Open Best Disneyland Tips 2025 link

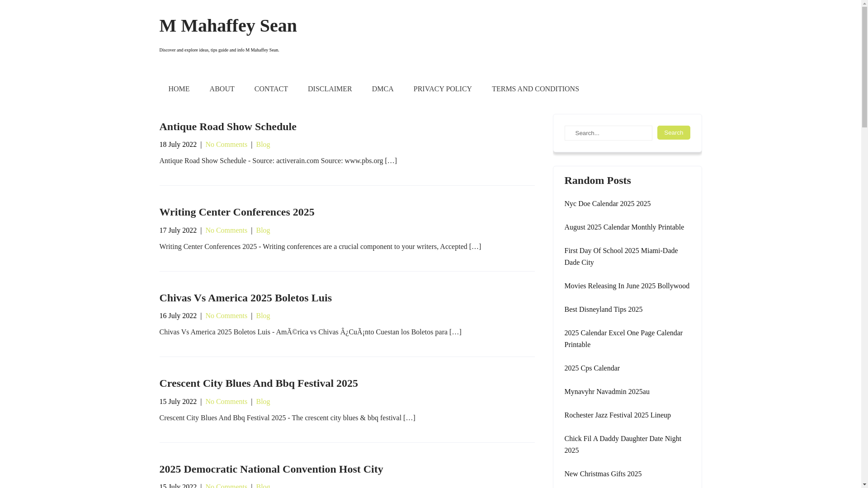(603, 310)
